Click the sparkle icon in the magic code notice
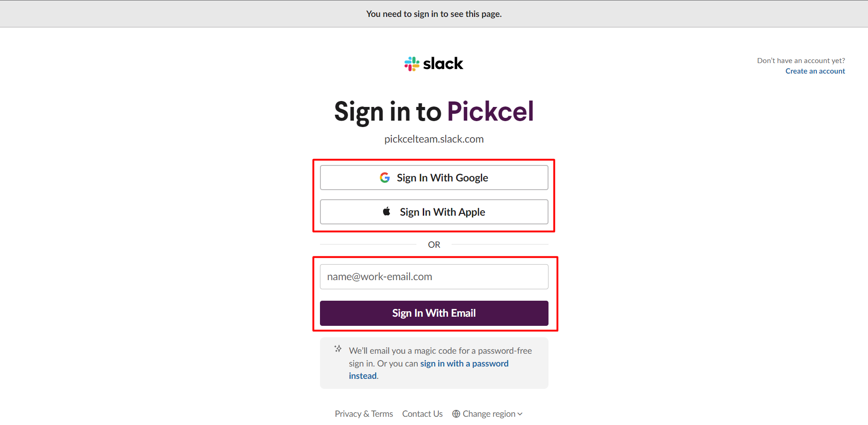Screen dimensions: 868x425 338,349
